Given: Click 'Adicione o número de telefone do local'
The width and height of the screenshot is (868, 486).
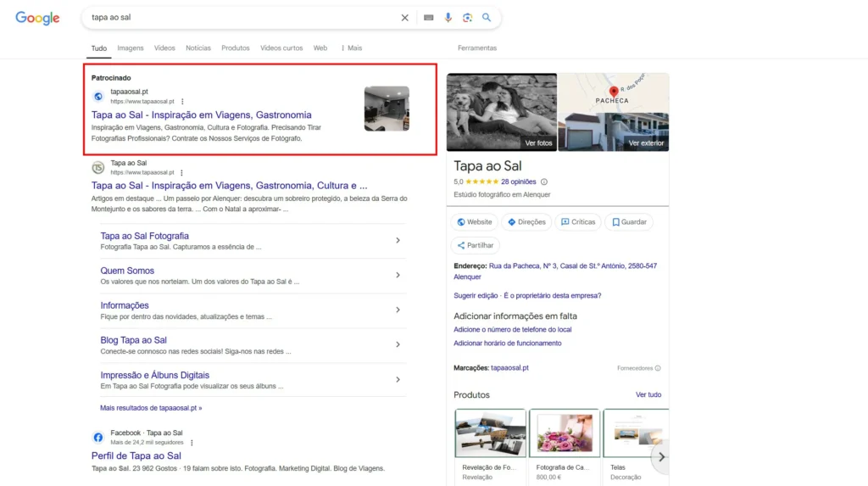Looking at the screenshot, I should (x=513, y=330).
